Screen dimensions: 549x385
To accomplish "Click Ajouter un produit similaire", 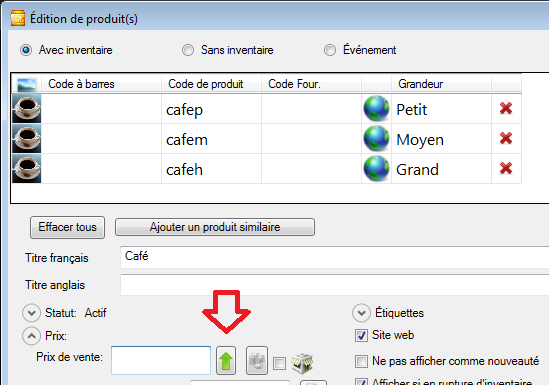I will 215,227.
